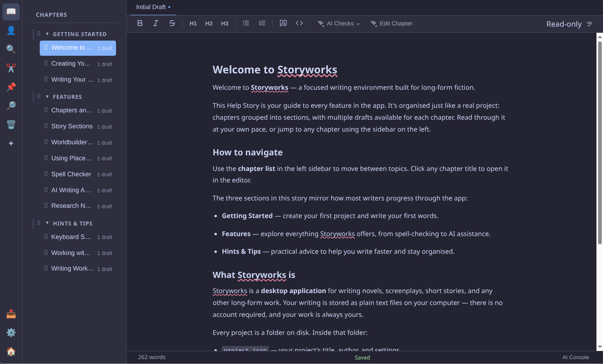Toggle the spell check ABC icon
Screen dimensions: 603x364
tap(590, 24)
